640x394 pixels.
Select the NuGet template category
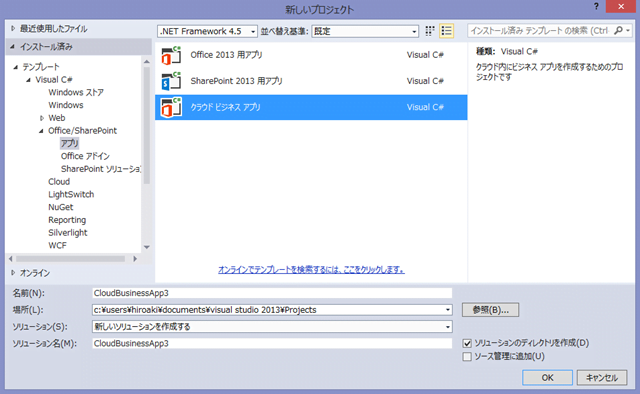coord(60,207)
